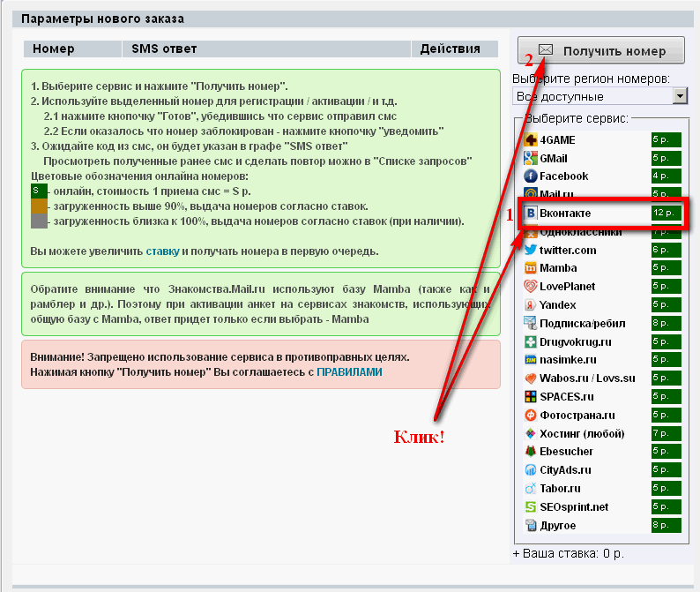Select the Другое service icon

[x=531, y=526]
